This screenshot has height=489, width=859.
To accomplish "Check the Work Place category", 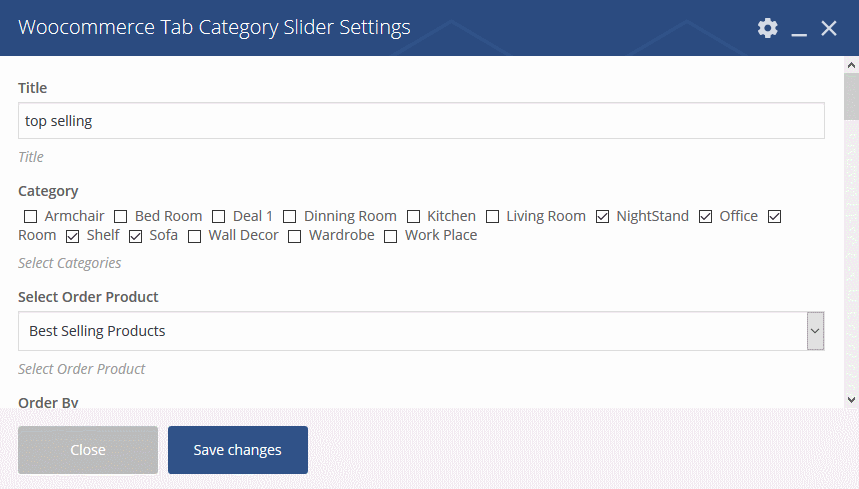I will point(391,237).
